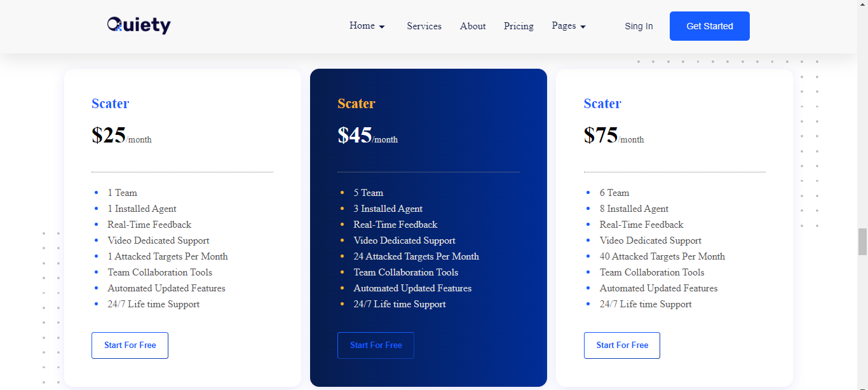Click the Sign In link
The image size is (868, 390).
click(x=639, y=26)
